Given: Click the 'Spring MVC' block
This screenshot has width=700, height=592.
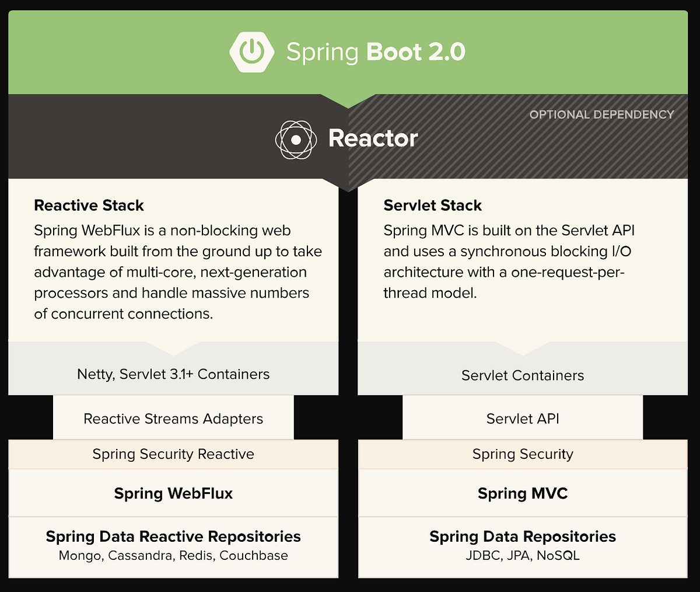Looking at the screenshot, I should point(523,493).
